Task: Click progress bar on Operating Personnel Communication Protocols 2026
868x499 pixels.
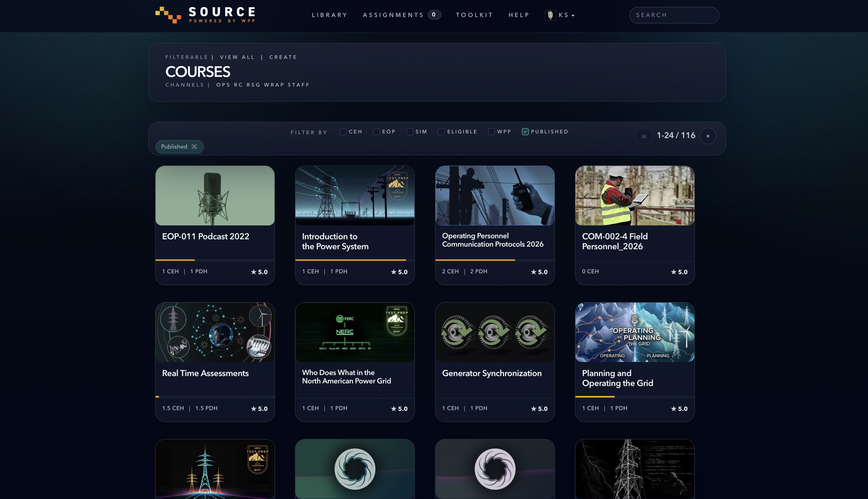Action: pos(495,260)
